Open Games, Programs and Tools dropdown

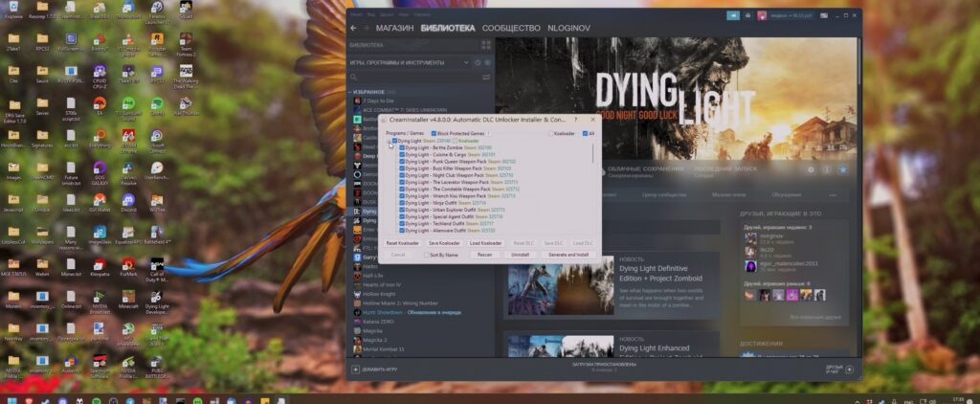(410, 62)
